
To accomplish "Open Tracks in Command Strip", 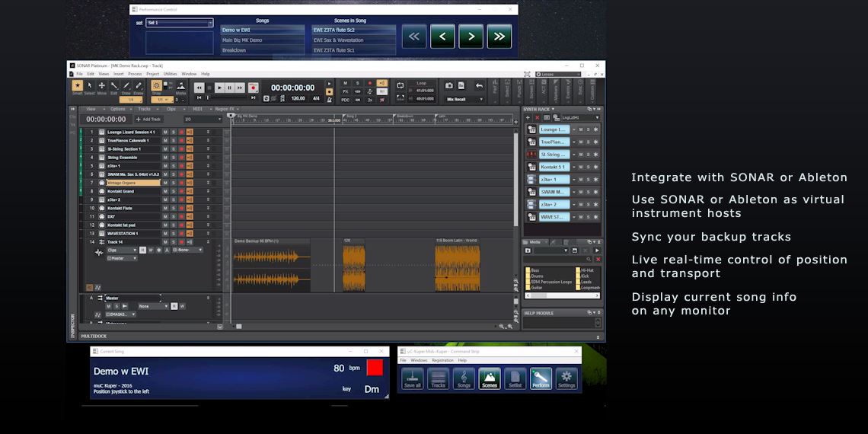I will pyautogui.click(x=438, y=378).
